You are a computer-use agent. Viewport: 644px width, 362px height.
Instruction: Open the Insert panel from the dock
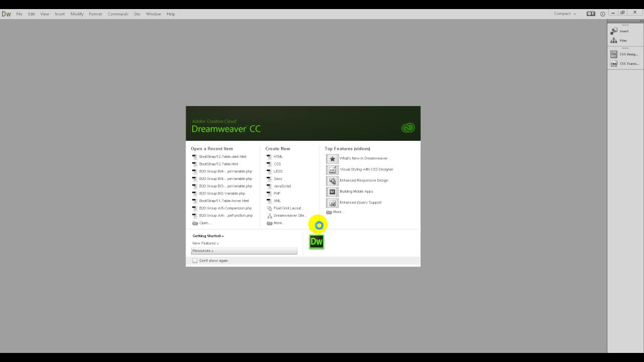pyautogui.click(x=620, y=31)
